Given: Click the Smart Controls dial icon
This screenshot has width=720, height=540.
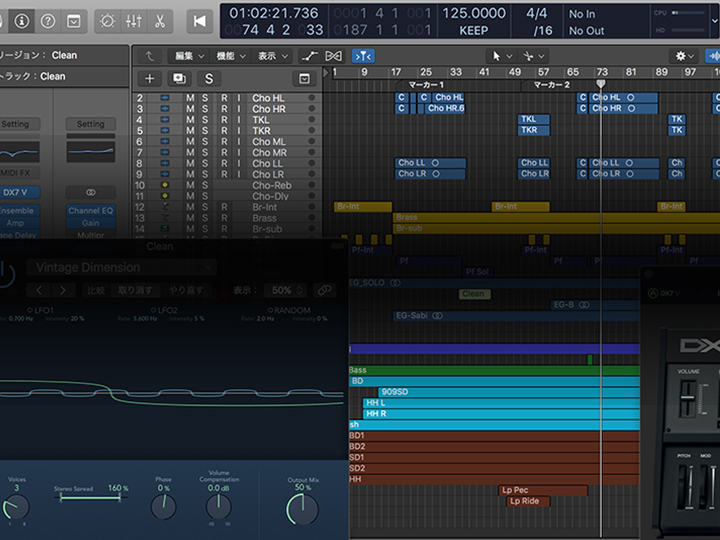Looking at the screenshot, I should click(108, 20).
